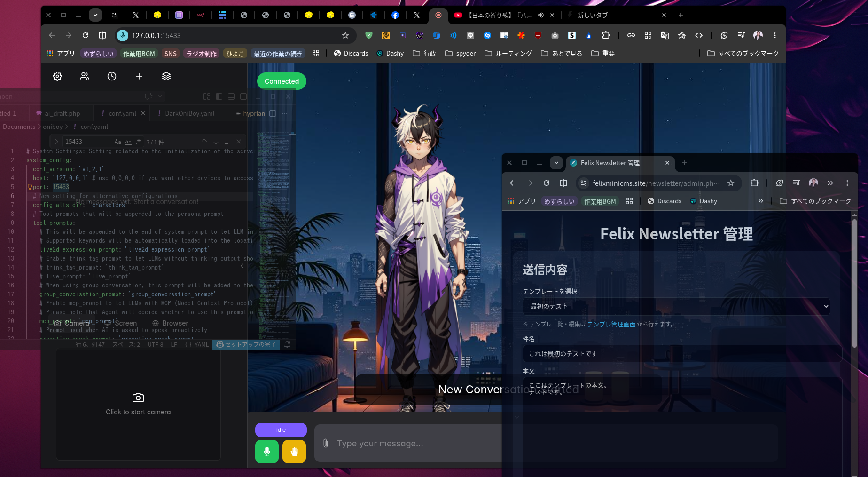The image size is (868, 477).
Task: Click the camera screenshot extension icon
Action: coord(555,35)
